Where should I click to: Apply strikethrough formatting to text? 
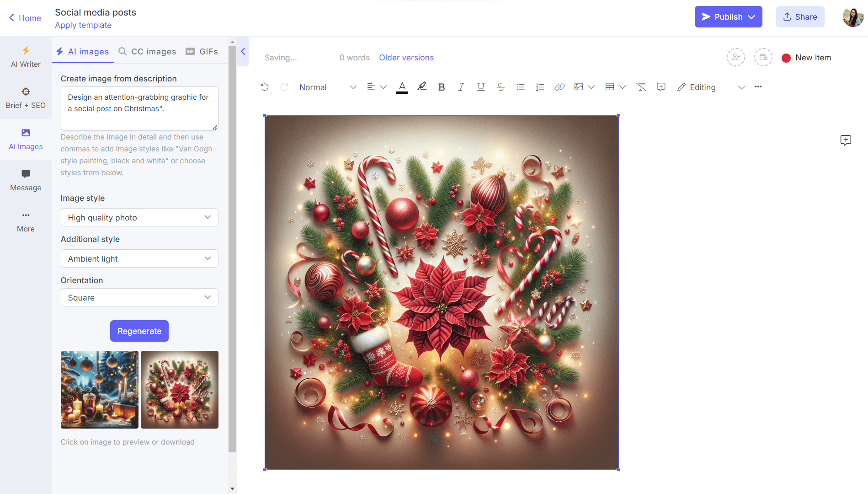click(x=501, y=87)
